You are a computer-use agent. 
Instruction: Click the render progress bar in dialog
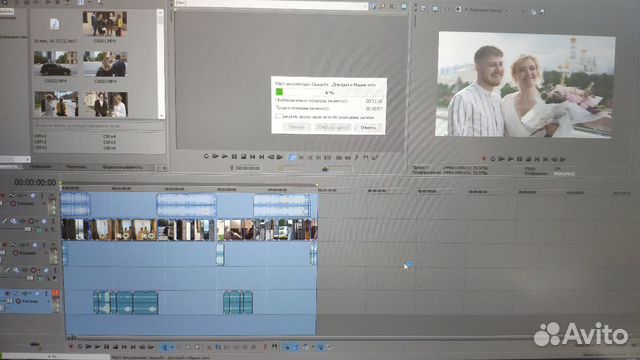pos(329,92)
